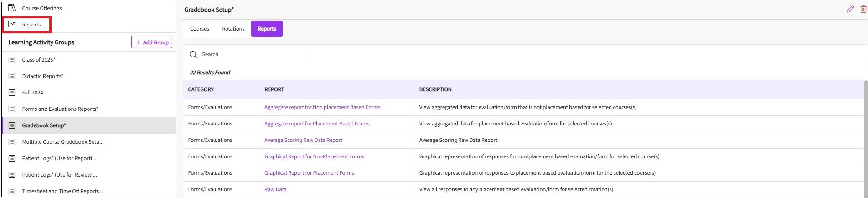Image resolution: width=868 pixels, height=198 pixels.
Task: Click the Course Offerings books icon
Action: coord(12,8)
